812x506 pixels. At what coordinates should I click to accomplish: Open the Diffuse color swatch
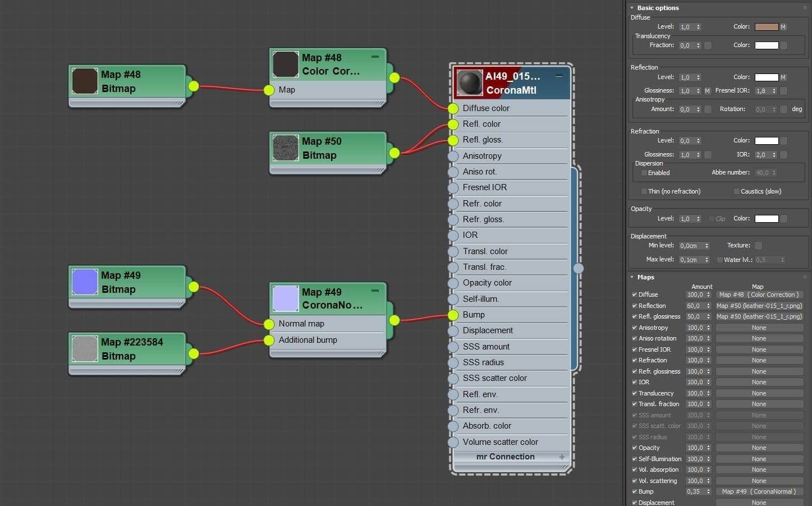tap(766, 27)
